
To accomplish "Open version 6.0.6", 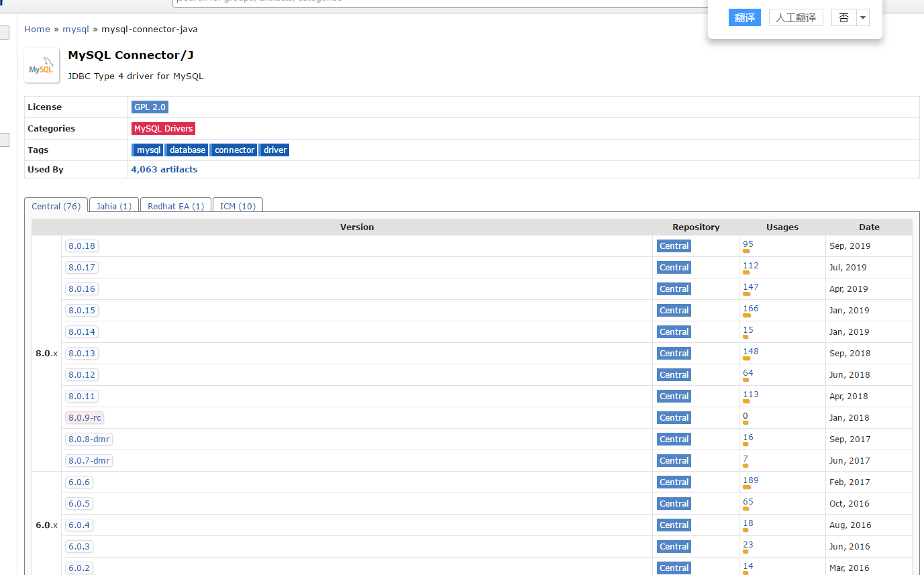I will [79, 482].
